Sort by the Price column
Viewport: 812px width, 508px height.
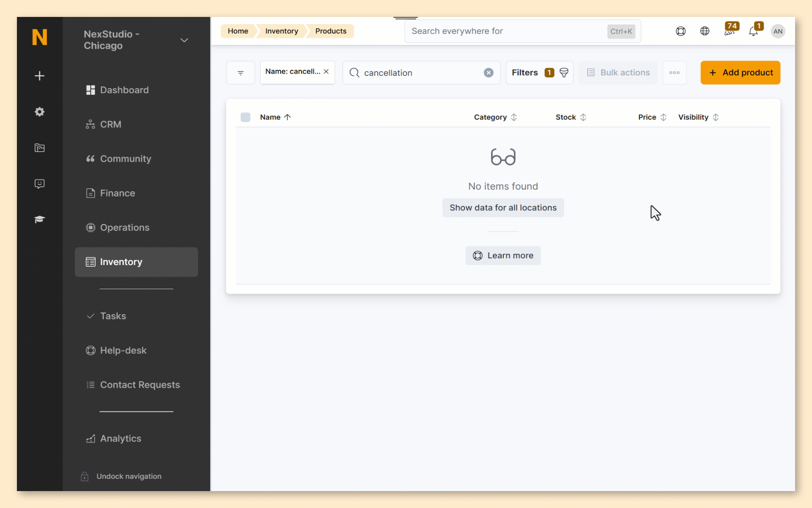point(652,117)
